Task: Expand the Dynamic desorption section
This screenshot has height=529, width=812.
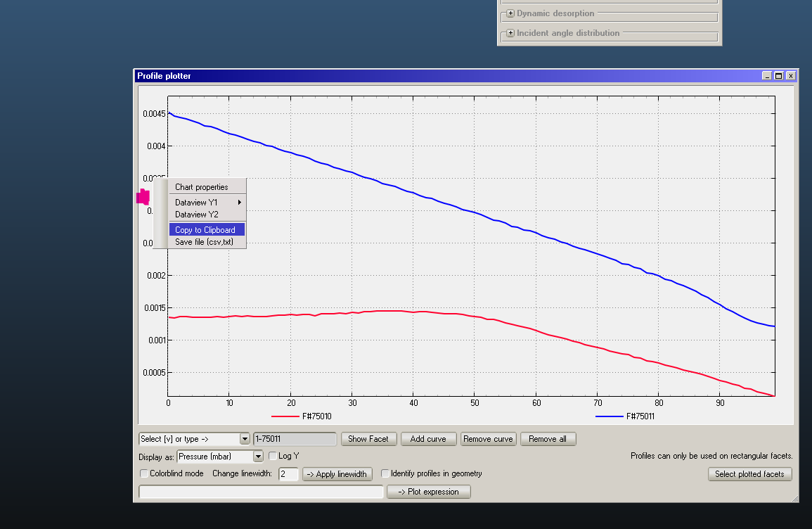Action: pyautogui.click(x=510, y=13)
